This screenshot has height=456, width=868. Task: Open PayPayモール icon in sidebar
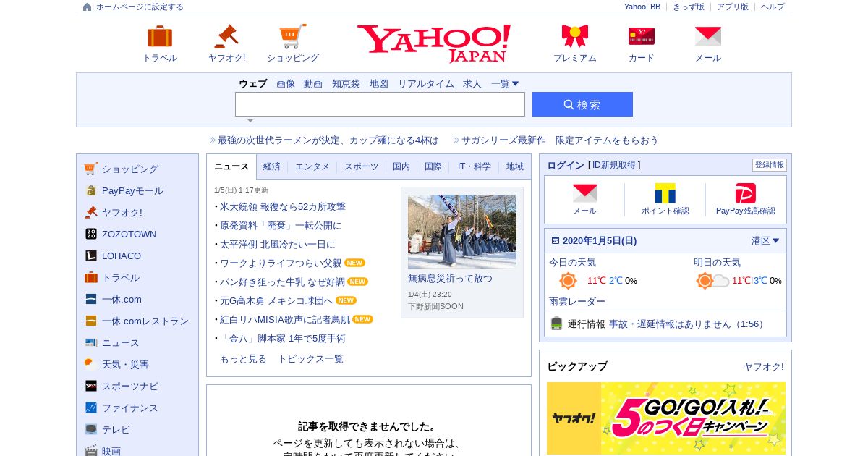[90, 190]
